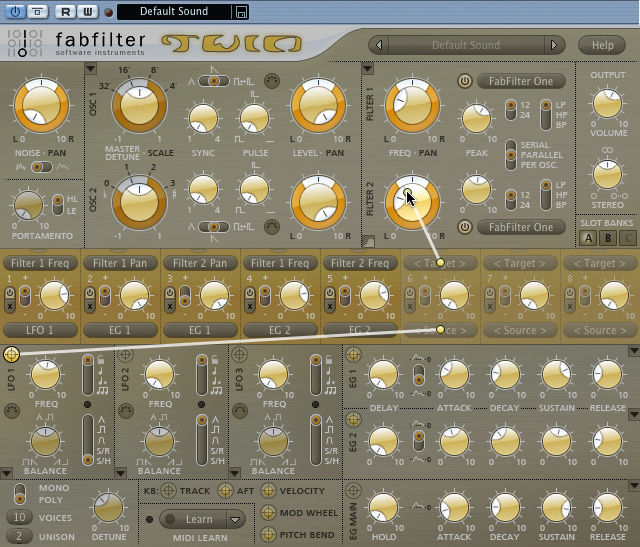Click the Unison value field 2

19,536
